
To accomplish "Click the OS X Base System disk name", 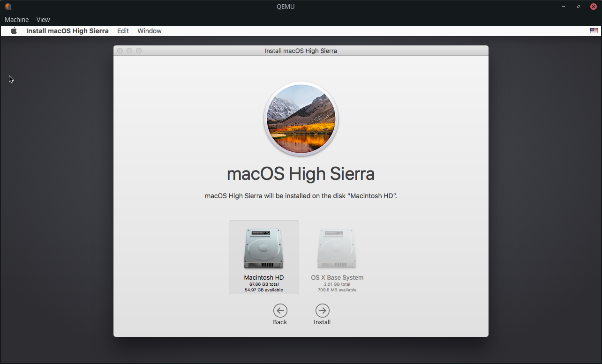I will pos(337,278).
